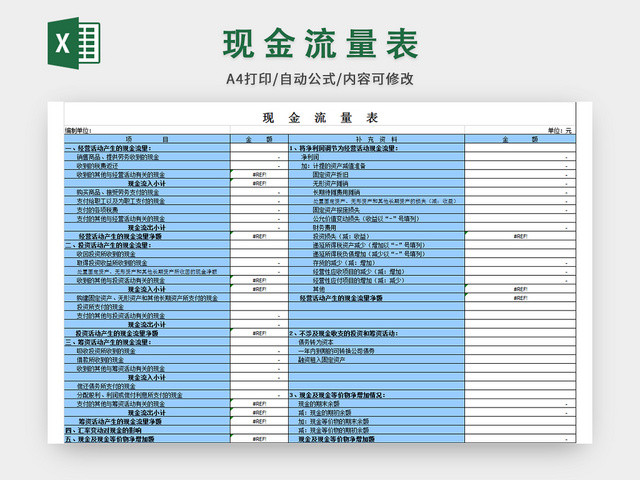Select cell 购买商品、接受劳务支付的现金
The image size is (640, 480).
coord(147,192)
